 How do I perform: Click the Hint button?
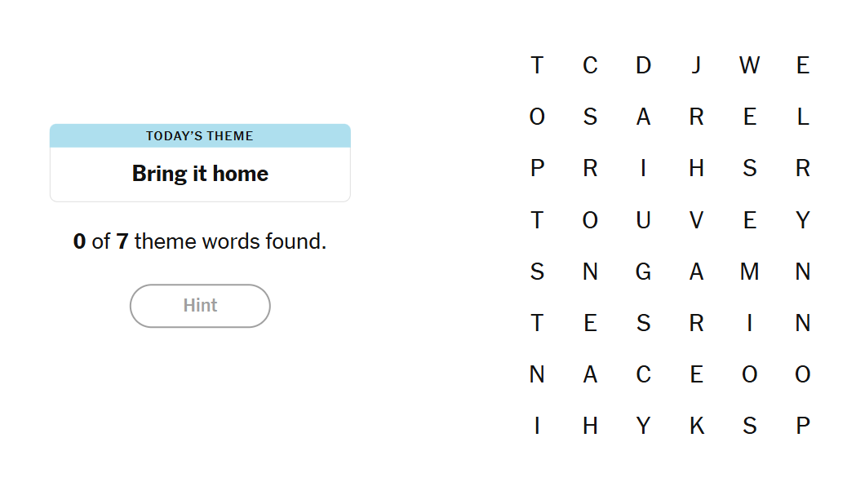200,306
